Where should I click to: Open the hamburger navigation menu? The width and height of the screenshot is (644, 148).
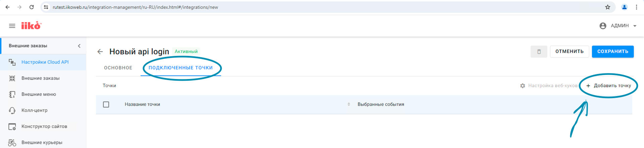point(12,26)
